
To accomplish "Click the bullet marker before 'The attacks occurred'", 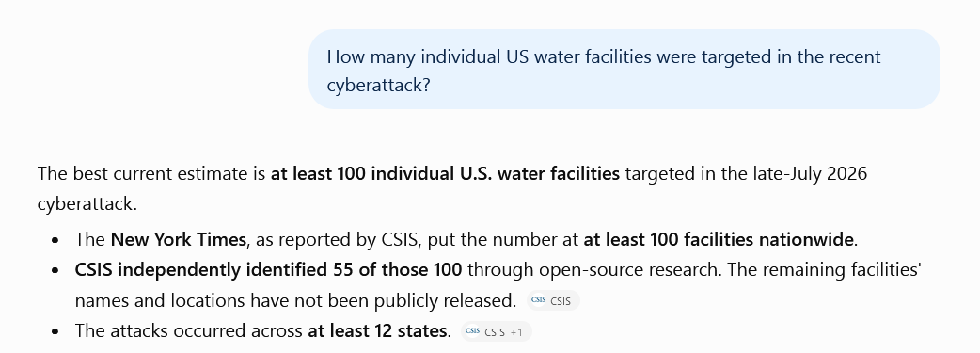I will pyautogui.click(x=56, y=331).
